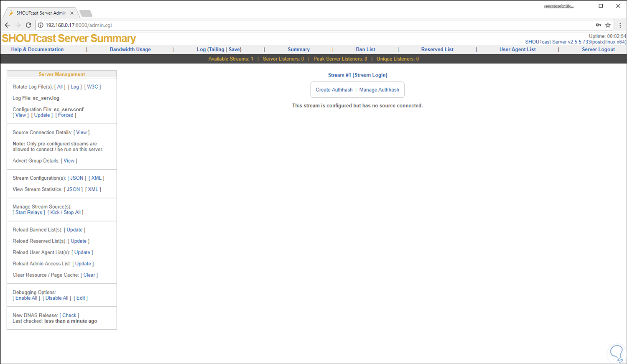Minimize the browser window
Viewport: 627px width, 364px height.
[x=584, y=6]
